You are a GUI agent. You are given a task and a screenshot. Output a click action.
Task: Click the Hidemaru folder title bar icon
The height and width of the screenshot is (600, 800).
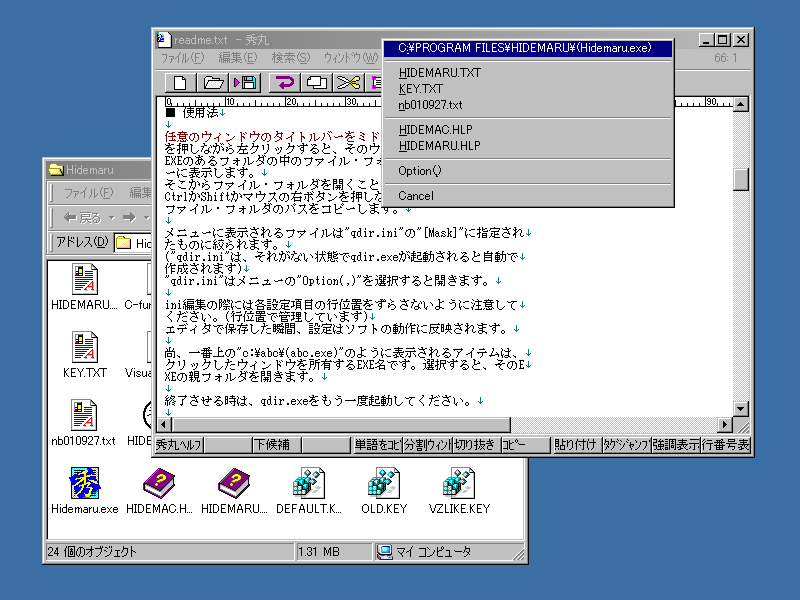coord(56,169)
